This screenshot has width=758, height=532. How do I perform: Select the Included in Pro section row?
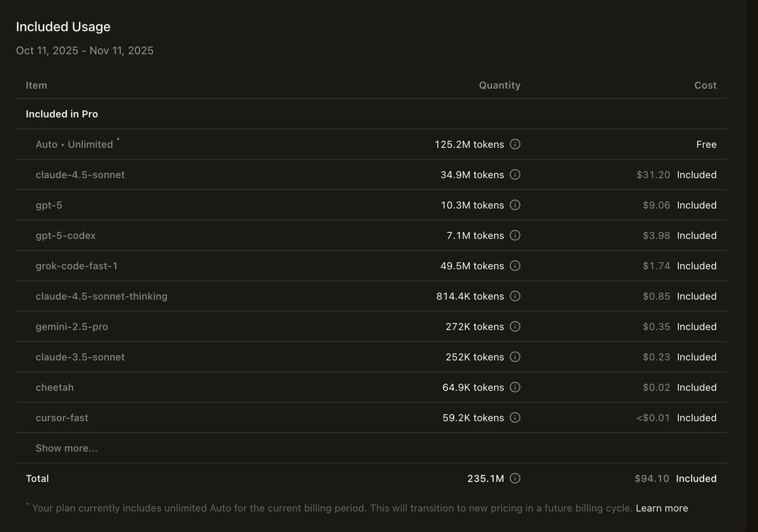[62, 114]
